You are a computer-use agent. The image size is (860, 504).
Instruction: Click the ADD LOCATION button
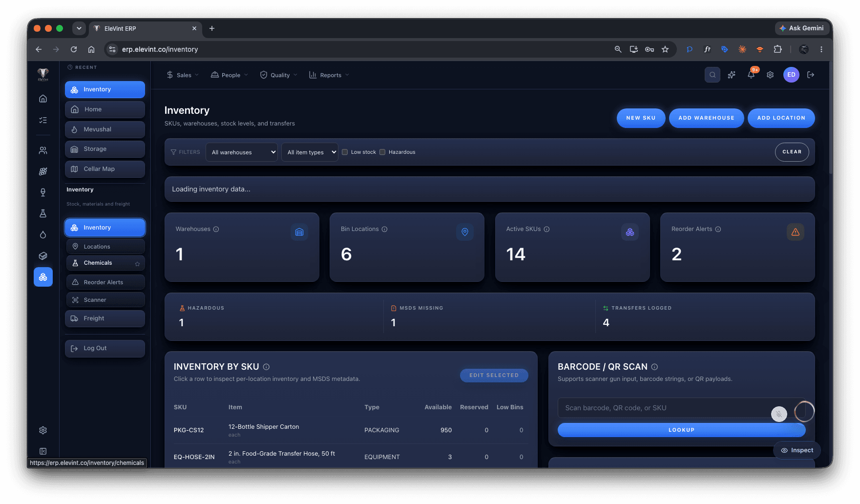tap(781, 118)
